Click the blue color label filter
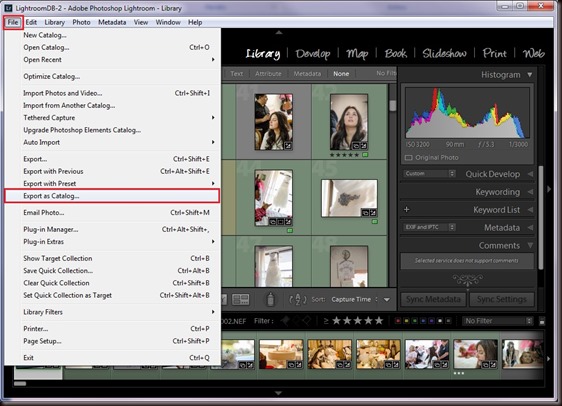Viewport: 562px width, 406px height. point(424,321)
